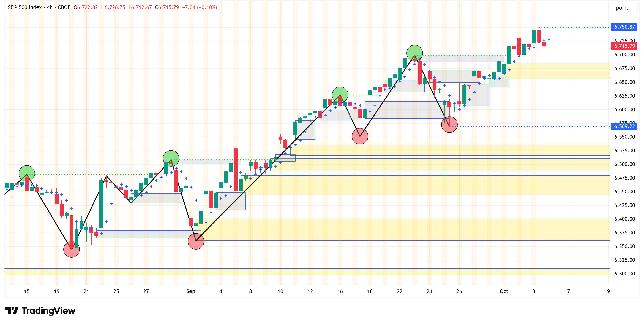
Task: Click the blue 6,569.22 price label
Action: 624,126
